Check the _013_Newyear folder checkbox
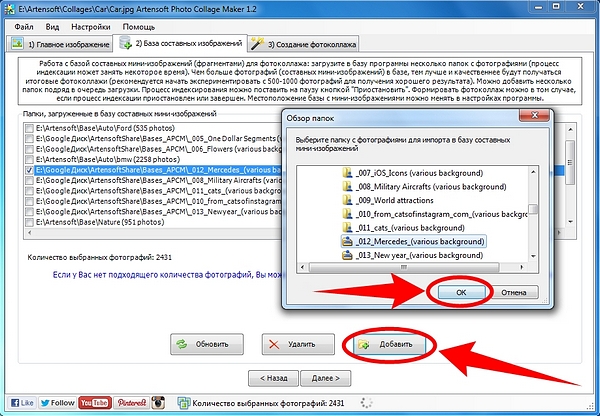The image size is (600, 416). coord(29,212)
